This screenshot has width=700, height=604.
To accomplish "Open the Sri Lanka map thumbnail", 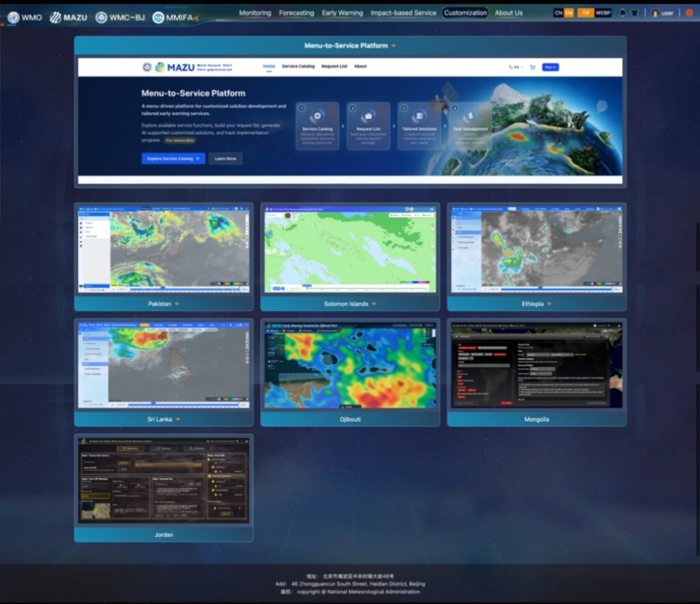I will (x=164, y=365).
